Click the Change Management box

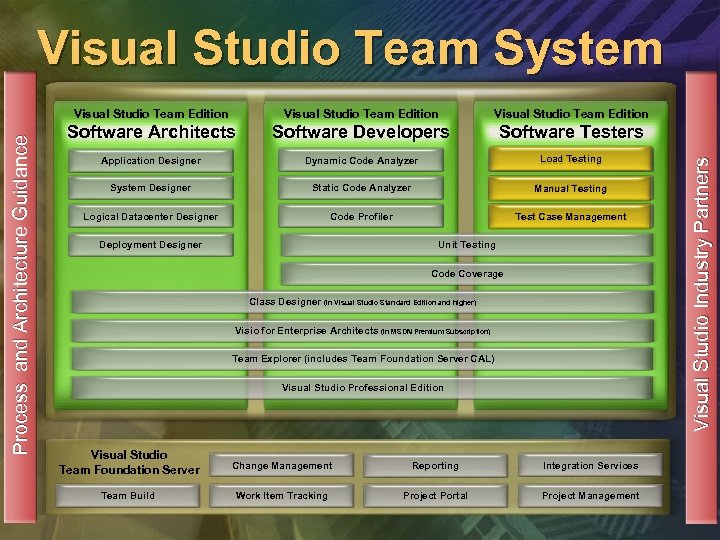(x=281, y=466)
